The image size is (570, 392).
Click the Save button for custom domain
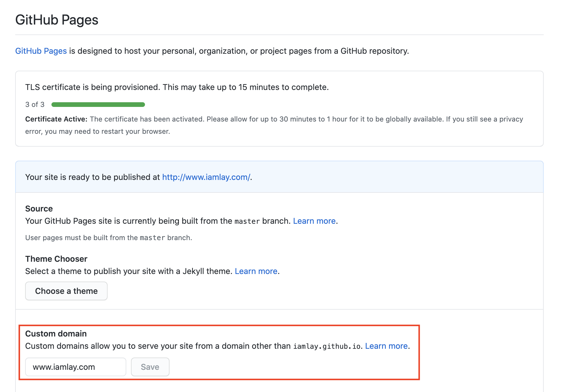(x=150, y=367)
